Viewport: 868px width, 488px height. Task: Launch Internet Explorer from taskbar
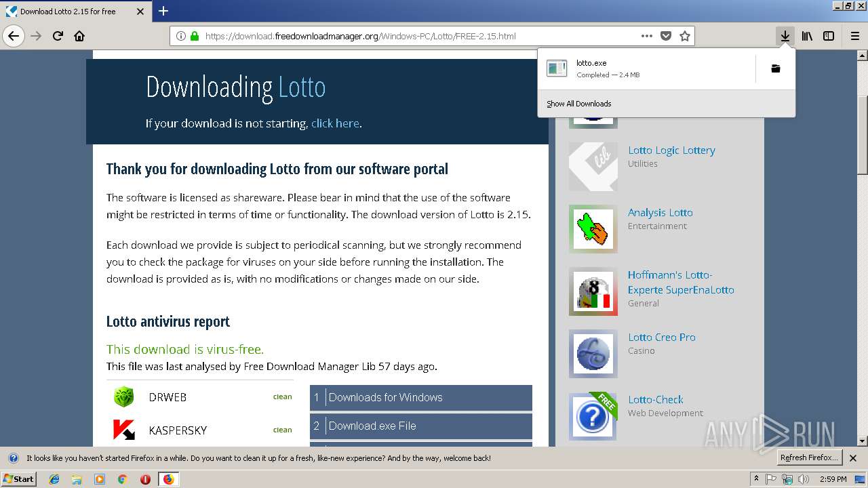[54, 479]
